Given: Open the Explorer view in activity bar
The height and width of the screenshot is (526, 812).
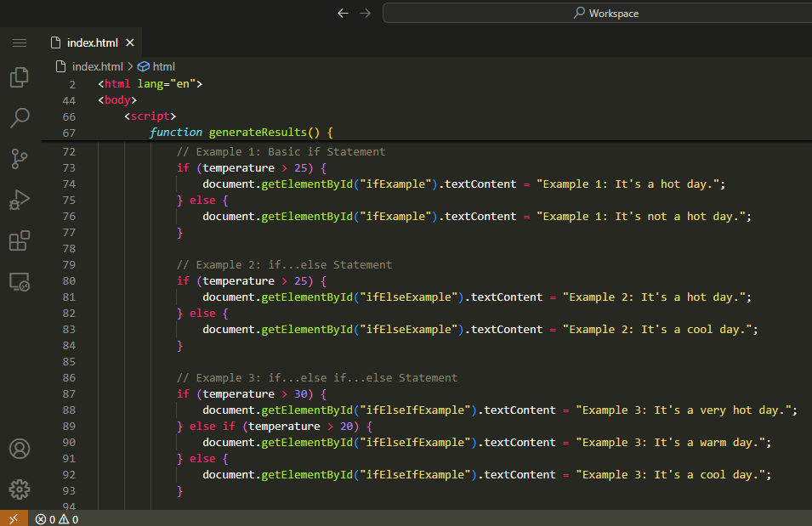Looking at the screenshot, I should click(x=20, y=77).
